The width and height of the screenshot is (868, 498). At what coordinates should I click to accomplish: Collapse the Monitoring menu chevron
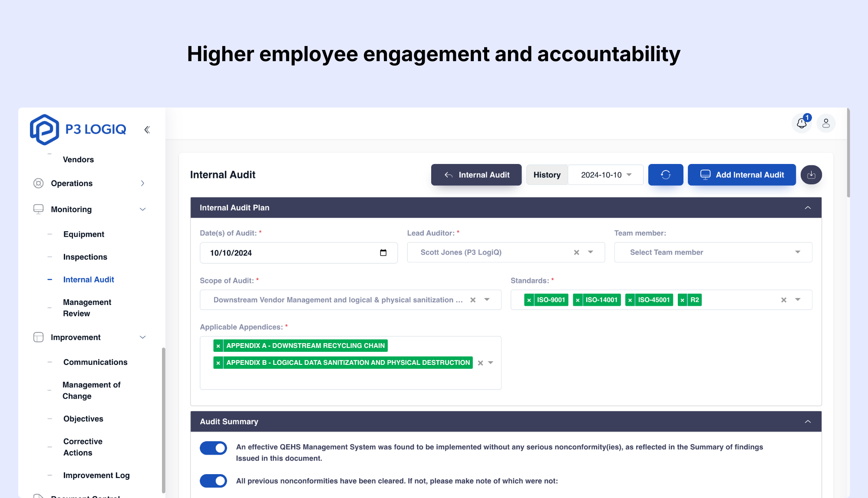(x=142, y=210)
